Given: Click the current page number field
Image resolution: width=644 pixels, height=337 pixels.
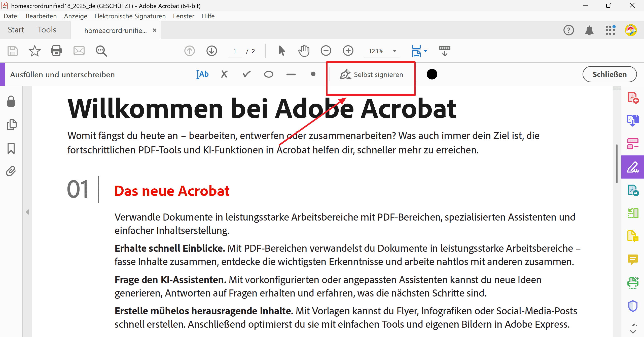Looking at the screenshot, I should pyautogui.click(x=235, y=51).
